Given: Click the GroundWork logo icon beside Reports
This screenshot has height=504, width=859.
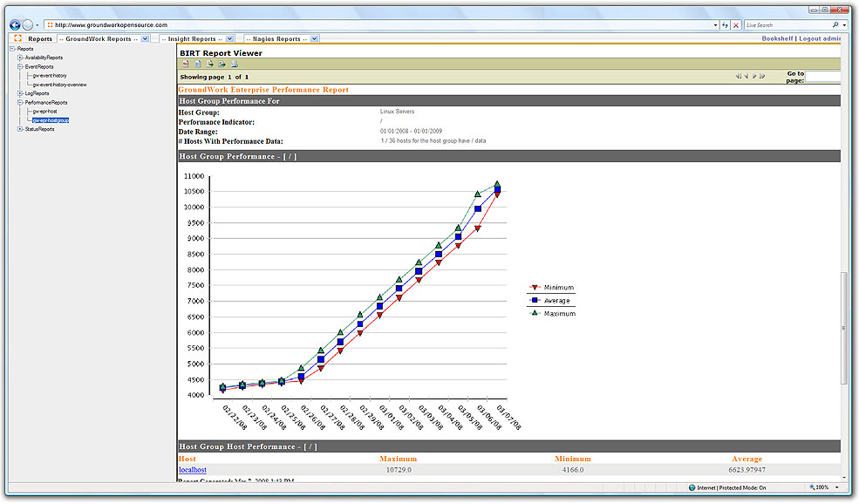Looking at the screenshot, I should [x=18, y=38].
